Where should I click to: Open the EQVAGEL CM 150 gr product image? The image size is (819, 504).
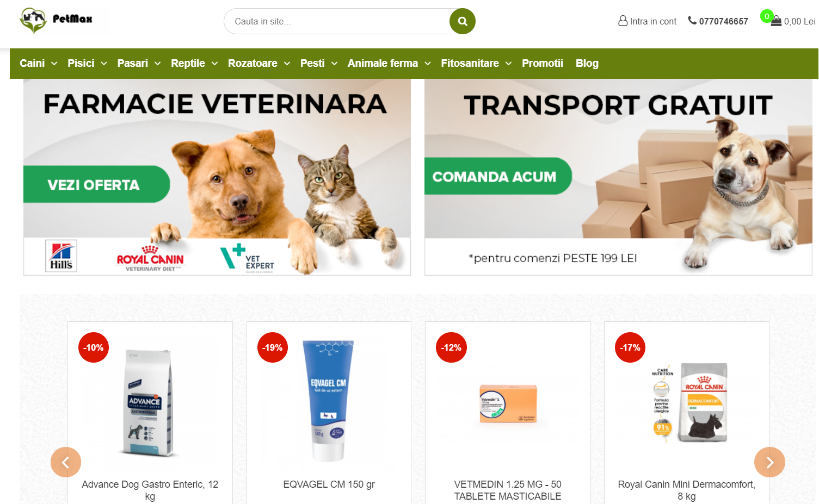coord(329,401)
